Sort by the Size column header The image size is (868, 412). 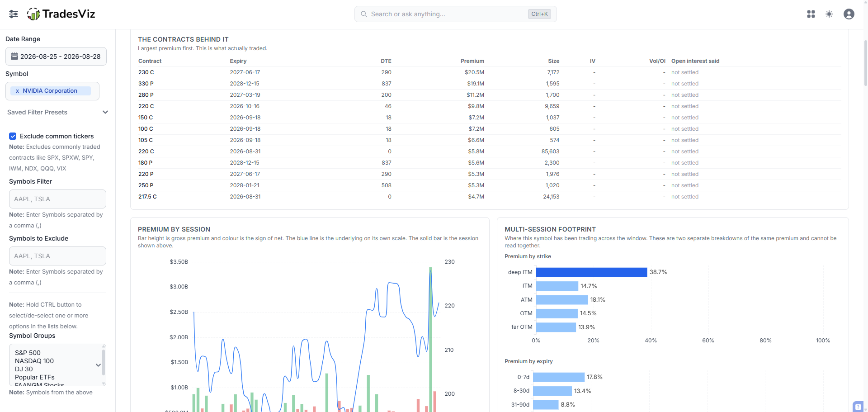pos(554,61)
